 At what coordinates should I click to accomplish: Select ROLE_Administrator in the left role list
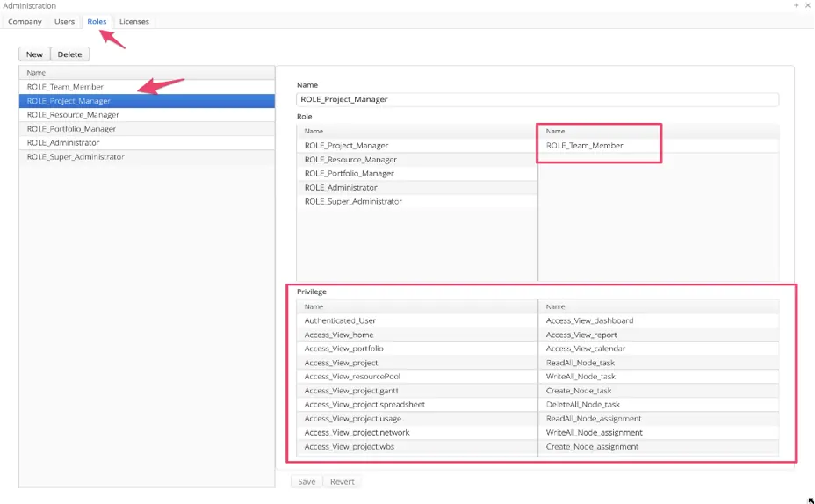[147, 143]
